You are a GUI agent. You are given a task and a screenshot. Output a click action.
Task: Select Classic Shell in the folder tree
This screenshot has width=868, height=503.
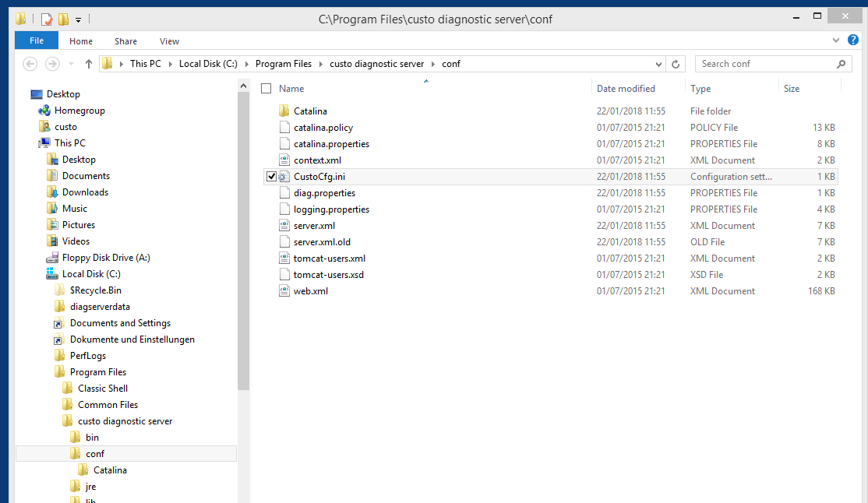[x=103, y=389]
